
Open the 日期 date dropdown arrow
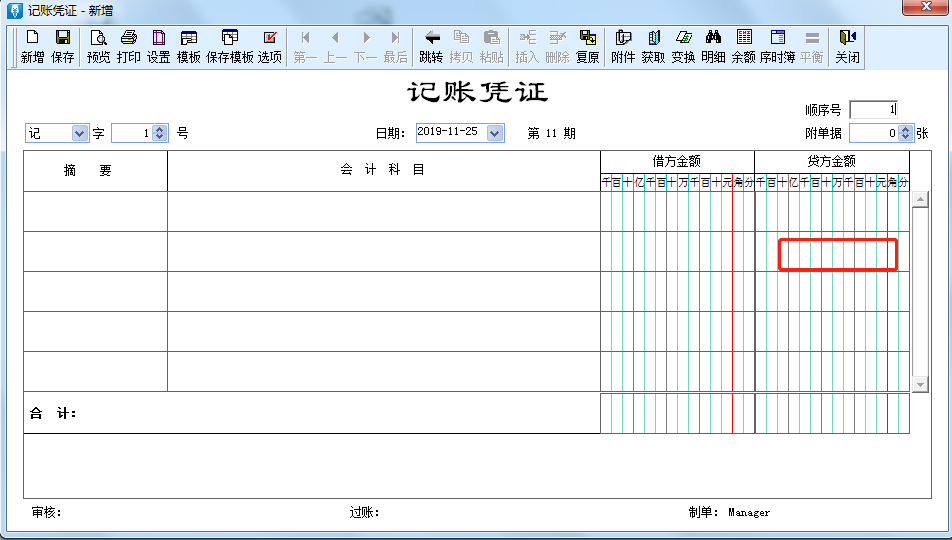pos(495,133)
